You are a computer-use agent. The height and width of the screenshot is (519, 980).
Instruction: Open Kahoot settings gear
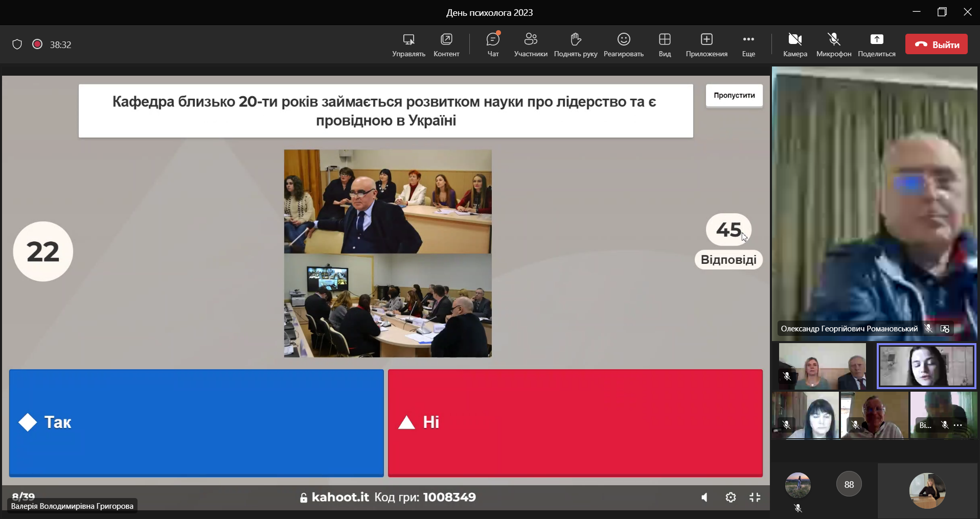pos(731,498)
